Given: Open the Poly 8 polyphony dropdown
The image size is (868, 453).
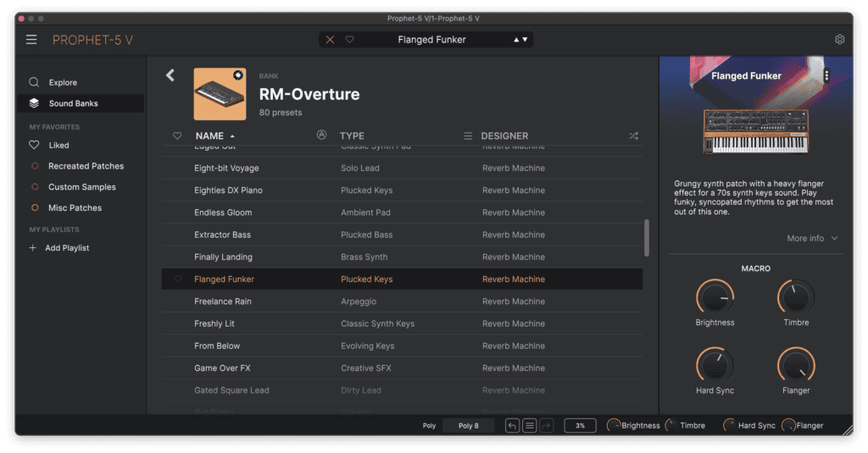Looking at the screenshot, I should pyautogui.click(x=468, y=425).
